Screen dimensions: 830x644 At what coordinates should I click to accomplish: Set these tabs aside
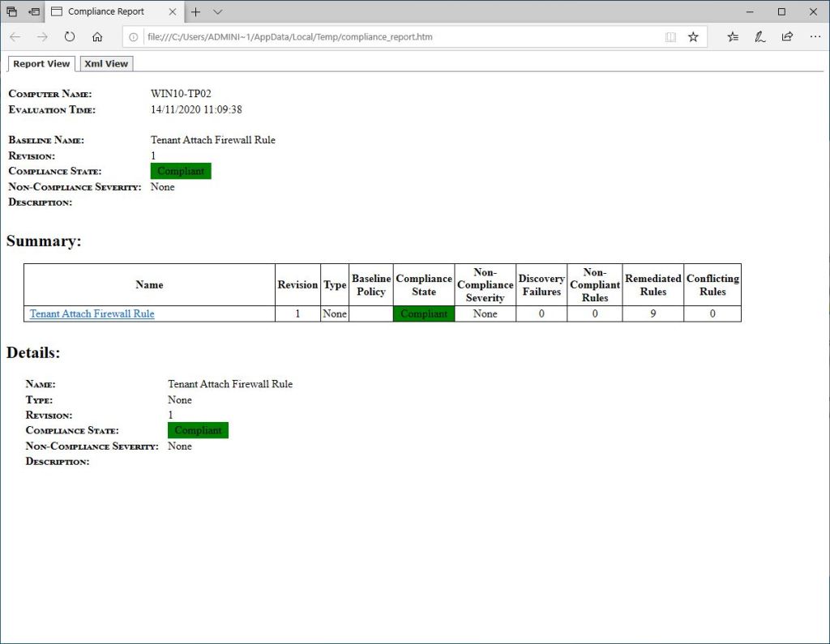(x=34, y=12)
